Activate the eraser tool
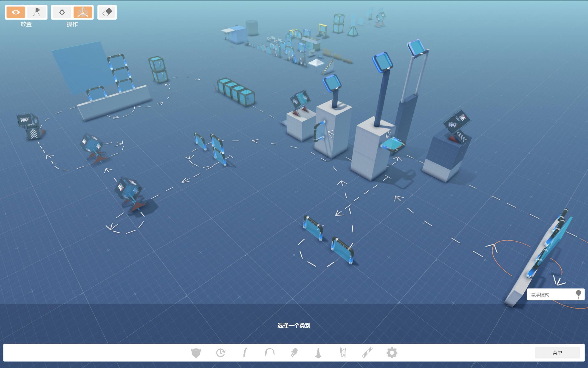The width and height of the screenshot is (588, 368). pyautogui.click(x=107, y=12)
